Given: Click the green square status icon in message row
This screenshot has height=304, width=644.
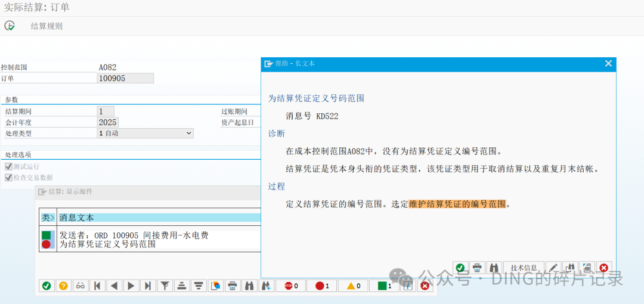Looking at the screenshot, I should 46,235.
